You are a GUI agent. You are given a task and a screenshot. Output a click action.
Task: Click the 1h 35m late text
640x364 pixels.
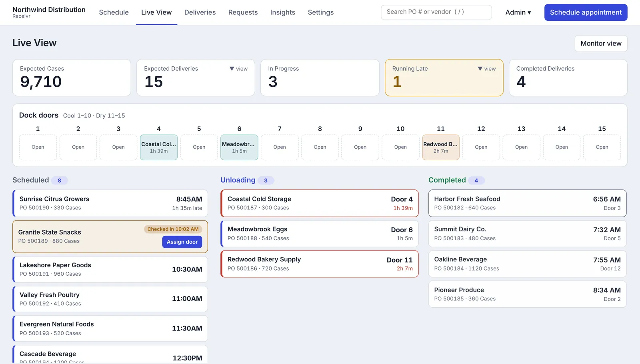(187, 208)
